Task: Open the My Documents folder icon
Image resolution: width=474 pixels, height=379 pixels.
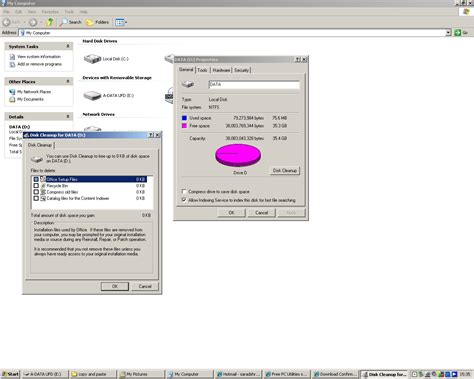Action: pyautogui.click(x=12, y=99)
